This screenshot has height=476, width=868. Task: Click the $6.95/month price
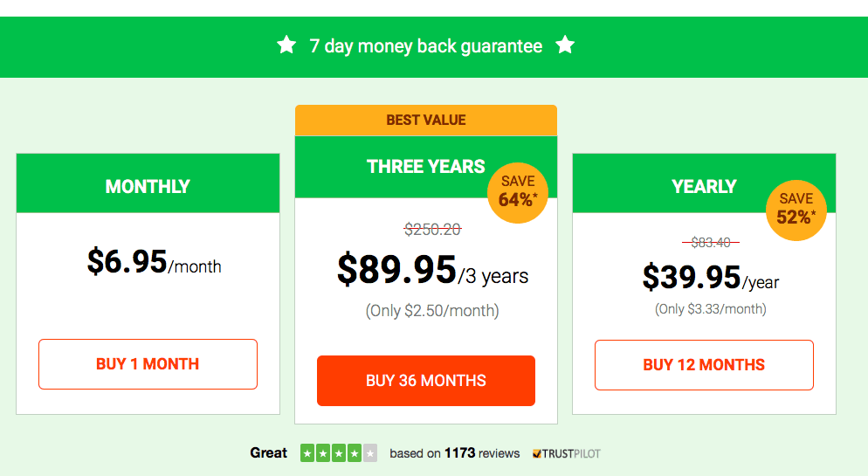point(154,261)
